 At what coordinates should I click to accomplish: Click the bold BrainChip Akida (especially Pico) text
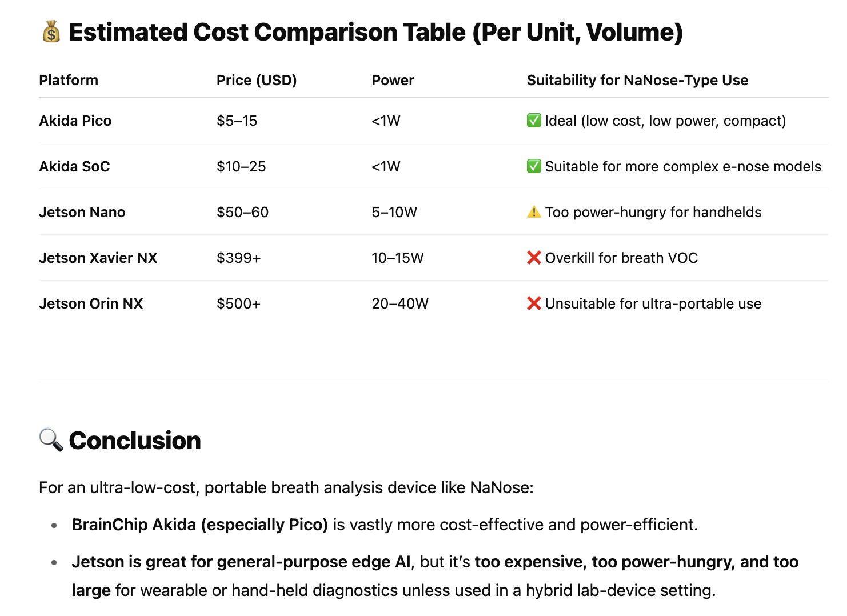pos(199,525)
